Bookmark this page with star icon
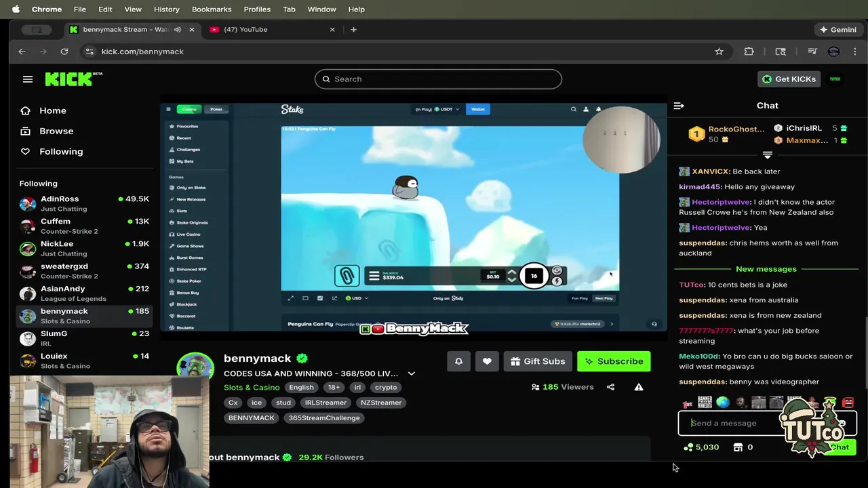868x488 pixels. pyautogui.click(x=719, y=52)
